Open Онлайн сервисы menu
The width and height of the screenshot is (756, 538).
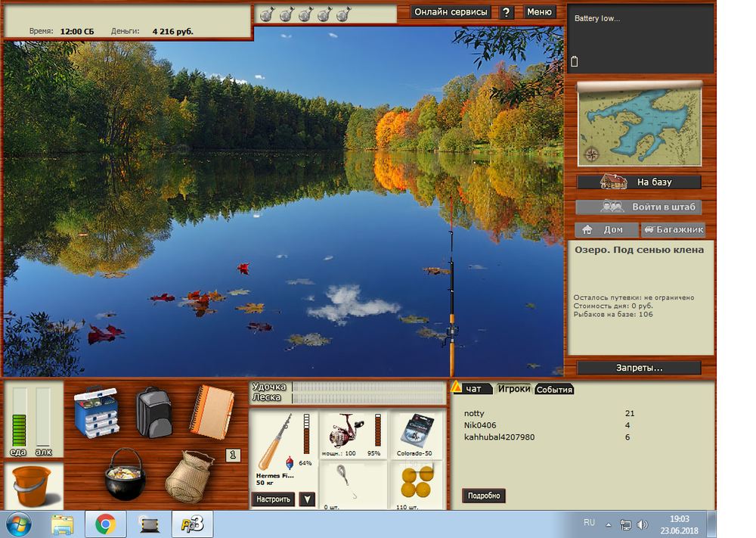451,12
